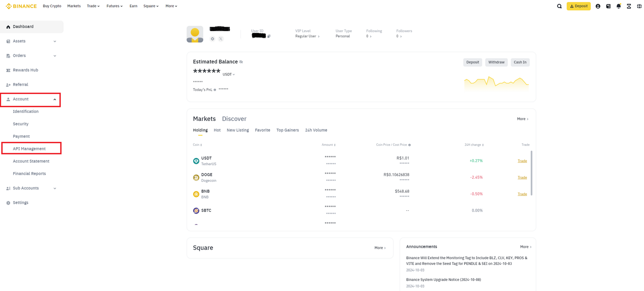Click Trade link for DOGE row

(x=522, y=177)
